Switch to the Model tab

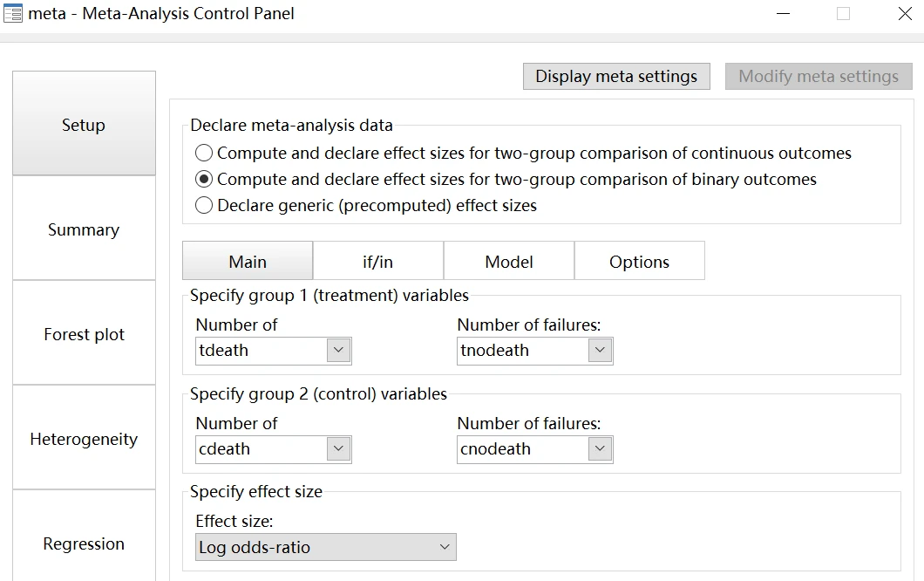[x=509, y=262]
